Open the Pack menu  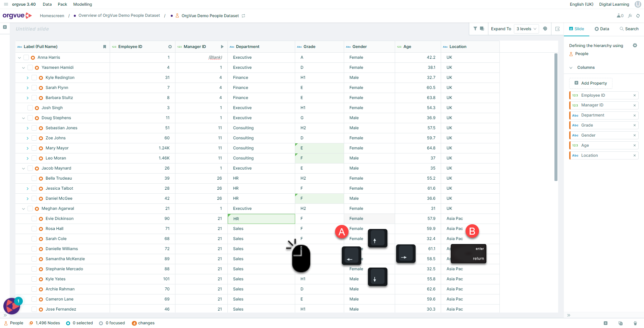(x=62, y=4)
